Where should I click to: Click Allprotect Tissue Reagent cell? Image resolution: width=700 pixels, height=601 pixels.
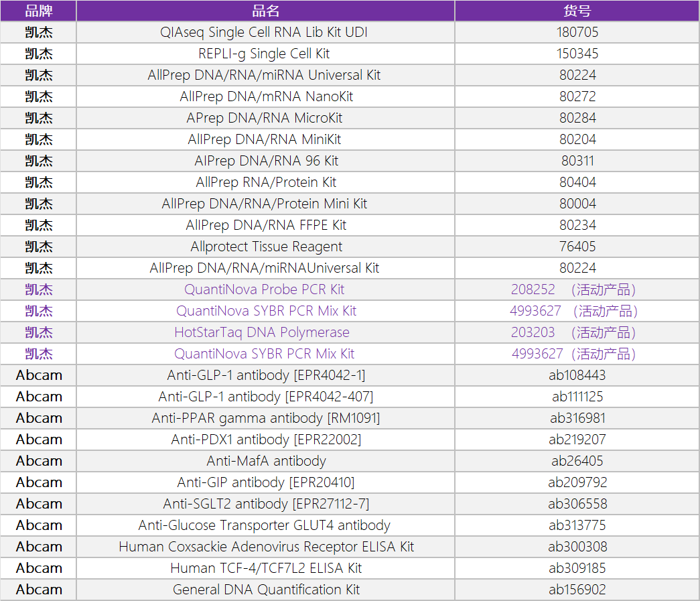point(266,247)
